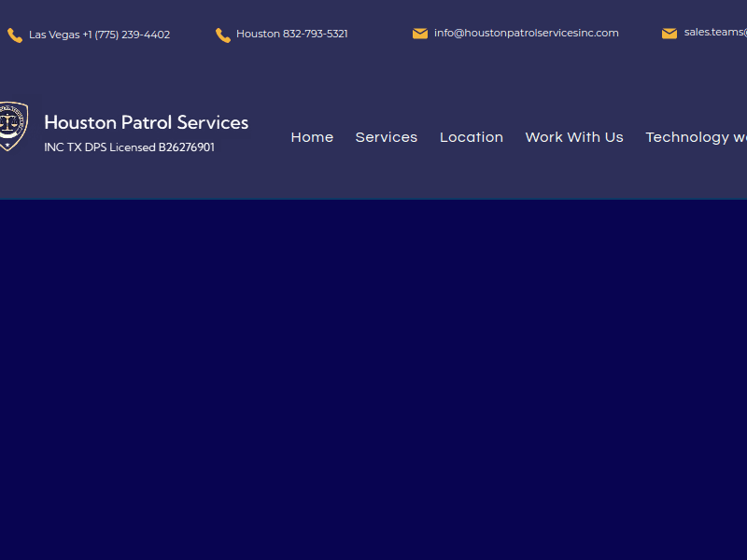Select Location in the navigation bar

[x=472, y=137]
